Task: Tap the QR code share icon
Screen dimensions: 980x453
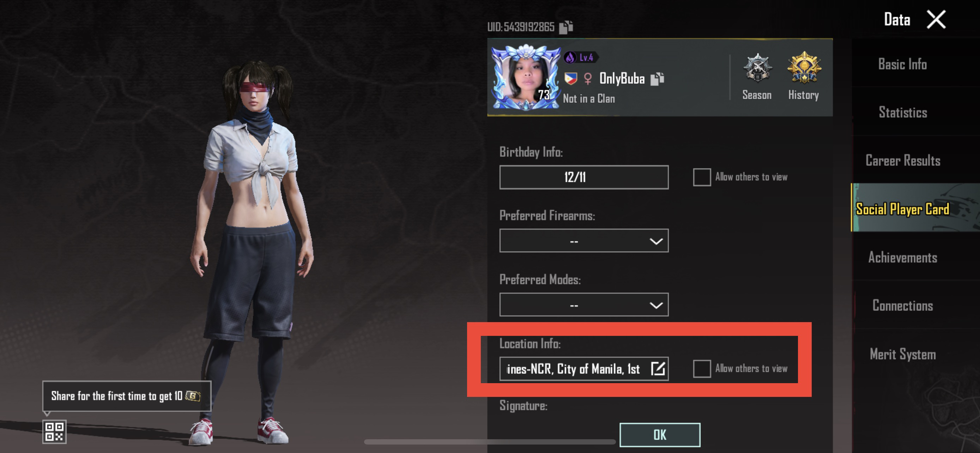Action: (x=54, y=432)
